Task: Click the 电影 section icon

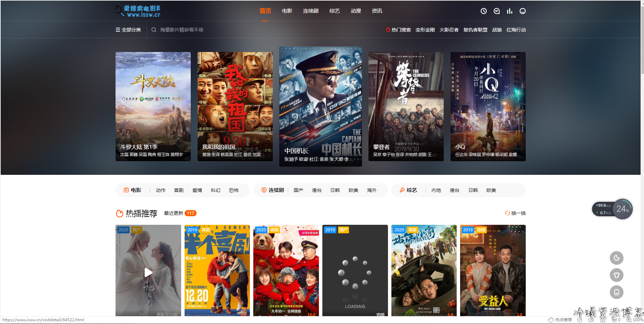Action: pyautogui.click(x=126, y=190)
